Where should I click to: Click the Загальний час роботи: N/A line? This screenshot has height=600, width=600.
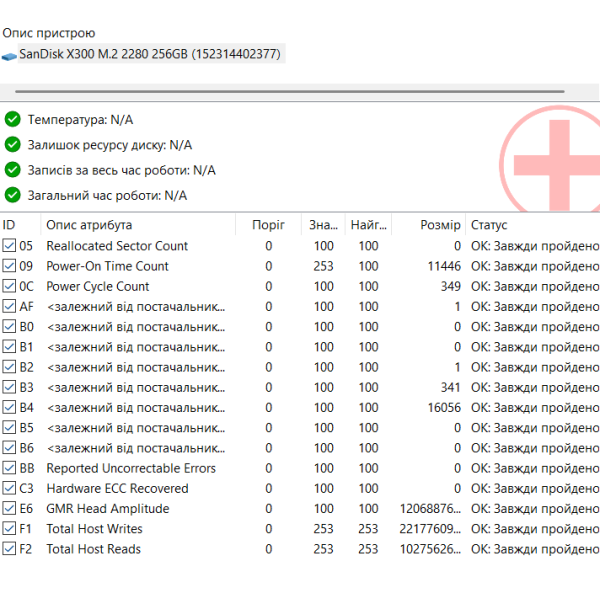(x=107, y=196)
